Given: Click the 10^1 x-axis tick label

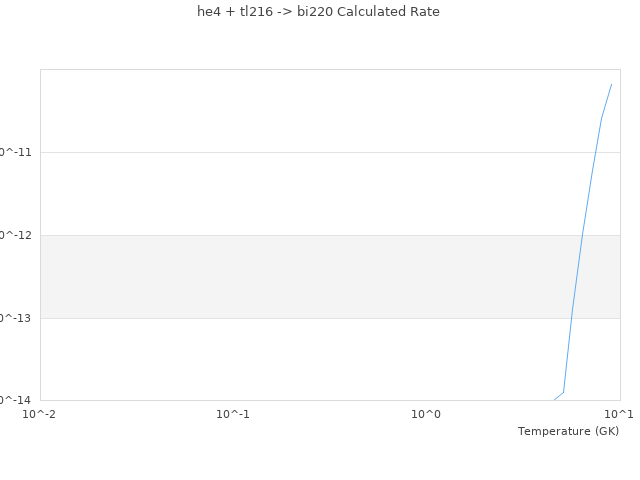Looking at the screenshot, I should (x=619, y=413).
